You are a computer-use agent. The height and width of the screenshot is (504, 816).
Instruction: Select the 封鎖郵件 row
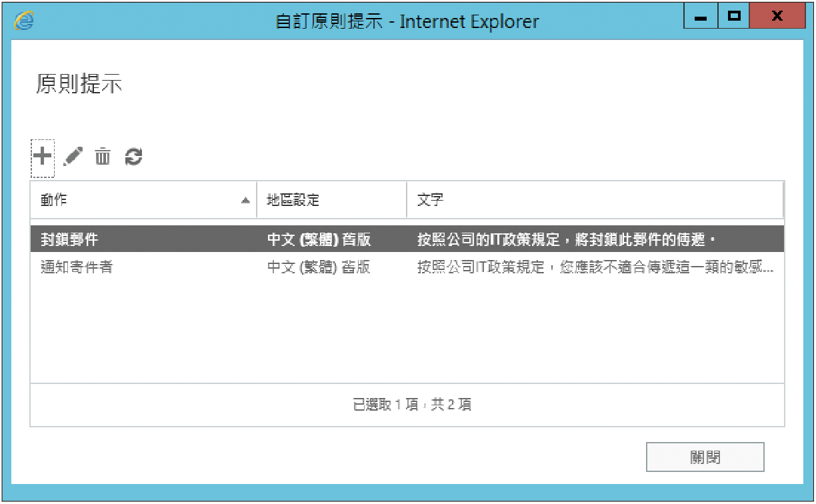[x=69, y=239]
